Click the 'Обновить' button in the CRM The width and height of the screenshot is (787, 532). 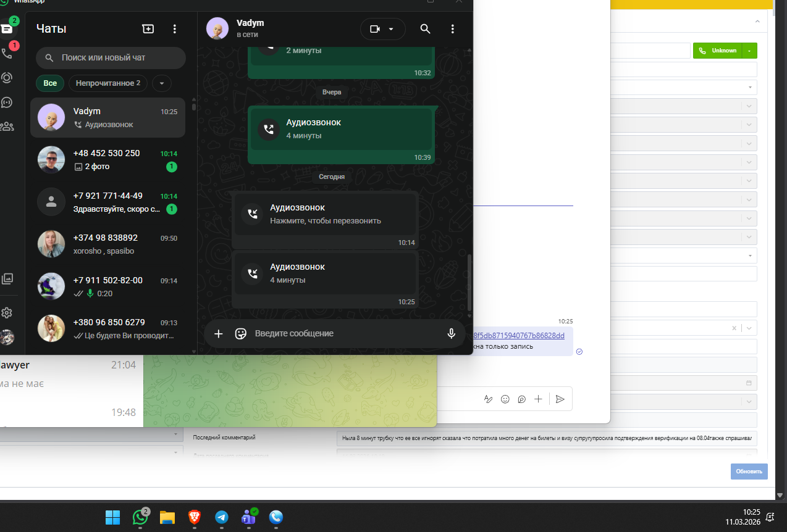coord(749,471)
